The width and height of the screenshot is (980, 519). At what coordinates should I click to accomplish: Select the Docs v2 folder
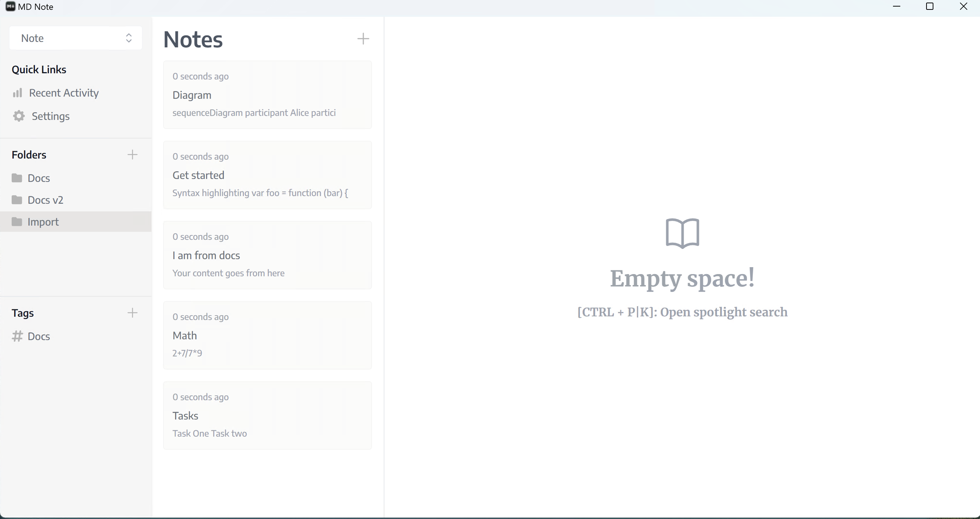pos(45,199)
